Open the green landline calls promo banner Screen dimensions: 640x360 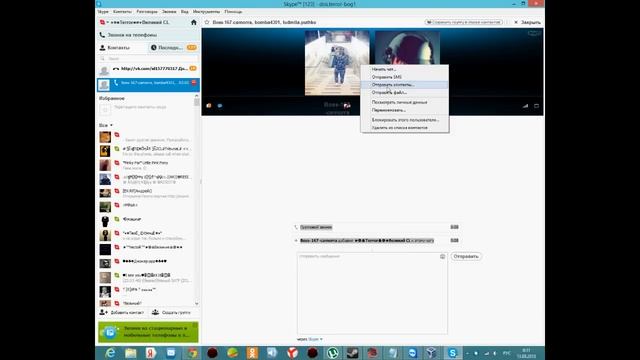coord(148,332)
